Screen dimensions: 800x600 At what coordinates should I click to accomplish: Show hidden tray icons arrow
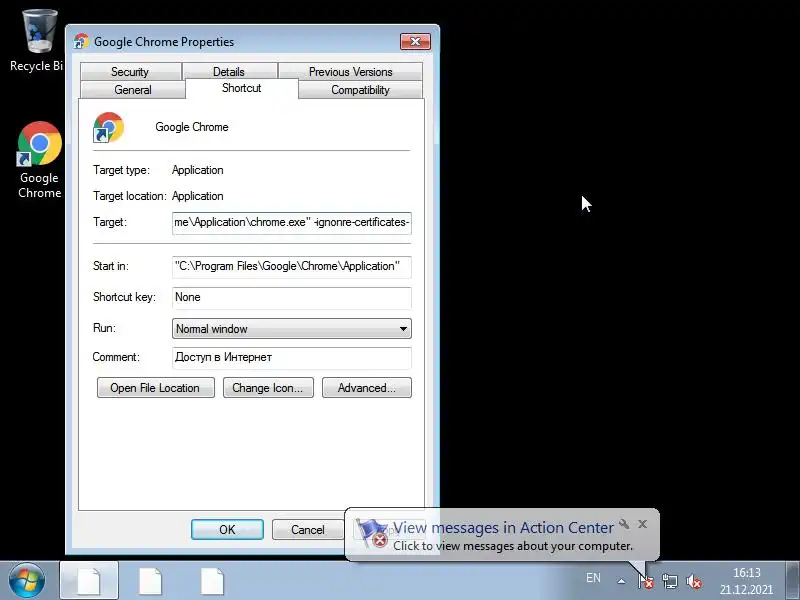[621, 581]
